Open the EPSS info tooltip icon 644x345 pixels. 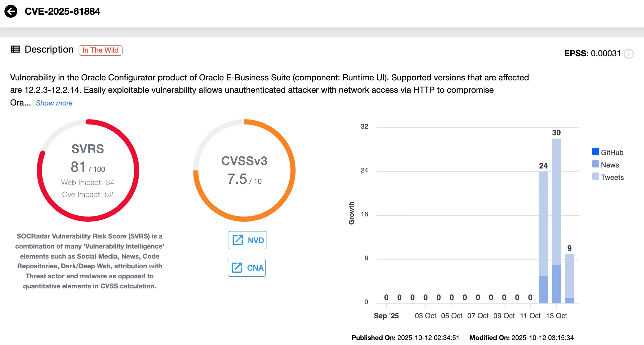[629, 54]
